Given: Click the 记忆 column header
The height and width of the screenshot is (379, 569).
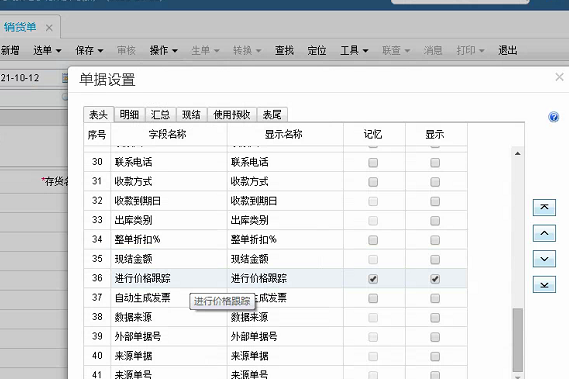Looking at the screenshot, I should pyautogui.click(x=374, y=134).
